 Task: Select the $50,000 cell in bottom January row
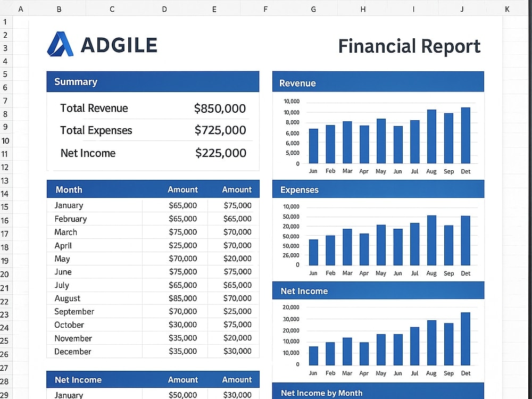coord(183,395)
